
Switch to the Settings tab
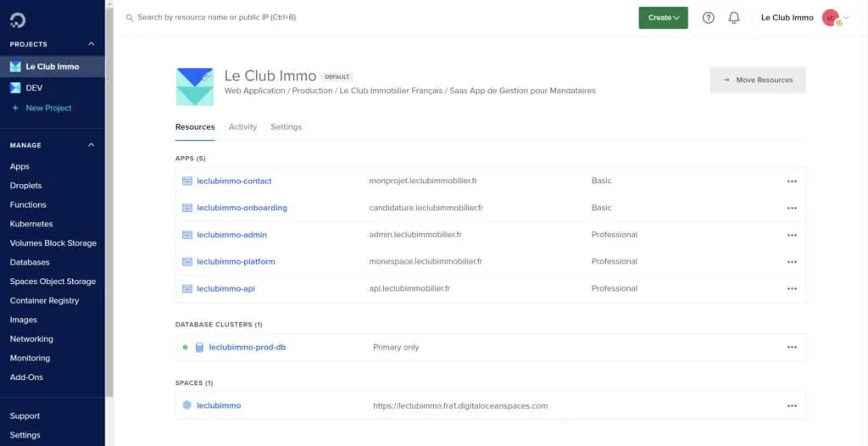[287, 127]
